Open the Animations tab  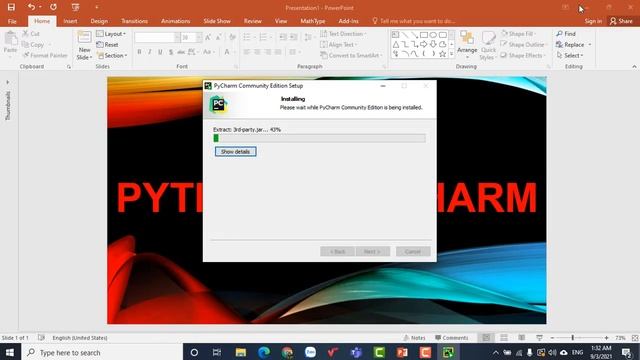tap(176, 21)
